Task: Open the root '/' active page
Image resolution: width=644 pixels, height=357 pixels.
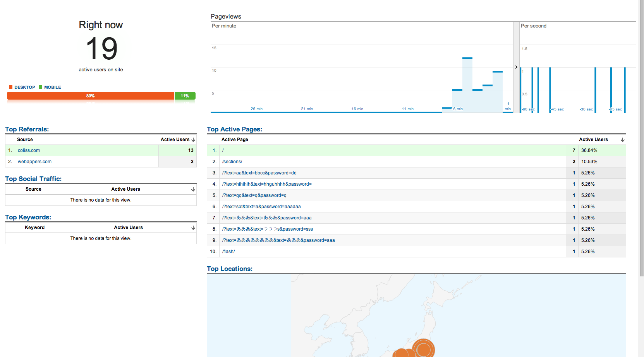Action: click(223, 150)
